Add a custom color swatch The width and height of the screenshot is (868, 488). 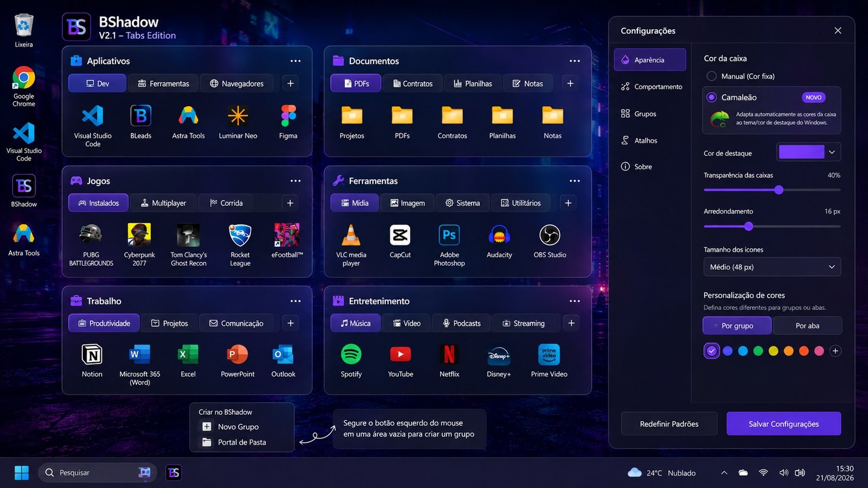pos(835,351)
